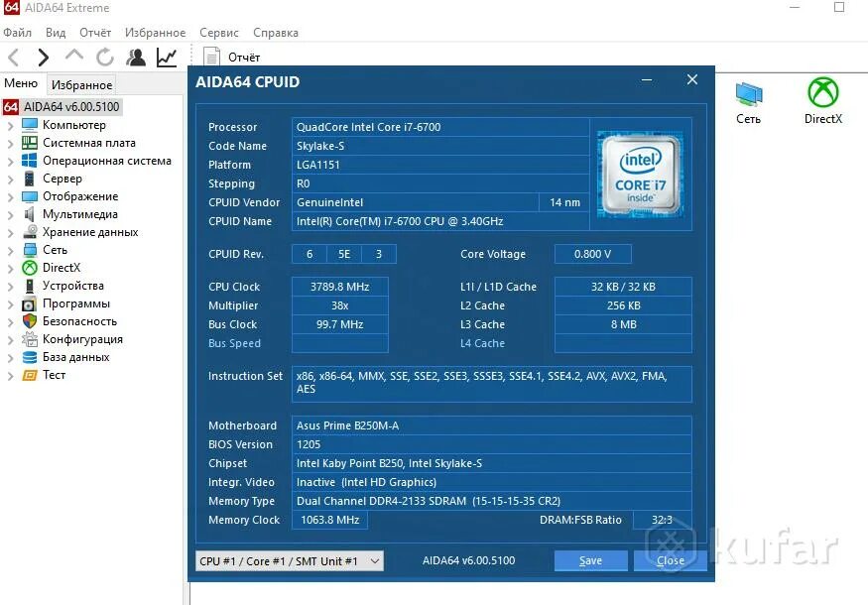Viewport: 868px width, 605px height.
Task: Click the Отчёт report toolbar icon
Action: point(211,57)
